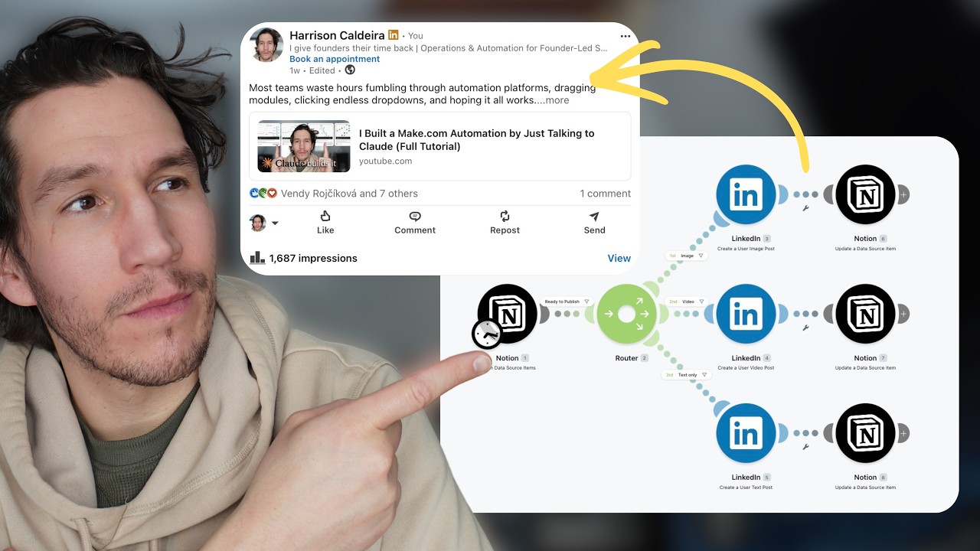Open the Make.com Automation YouTube link title
This screenshot has width=980, height=551.
(x=477, y=139)
